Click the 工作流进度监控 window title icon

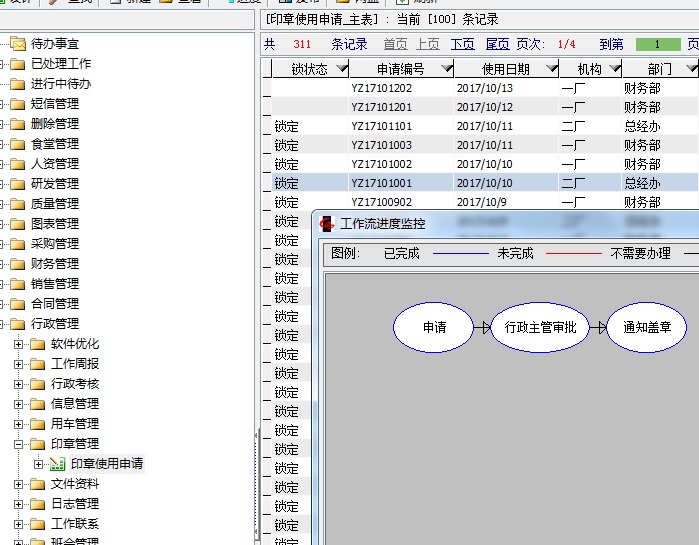click(327, 223)
